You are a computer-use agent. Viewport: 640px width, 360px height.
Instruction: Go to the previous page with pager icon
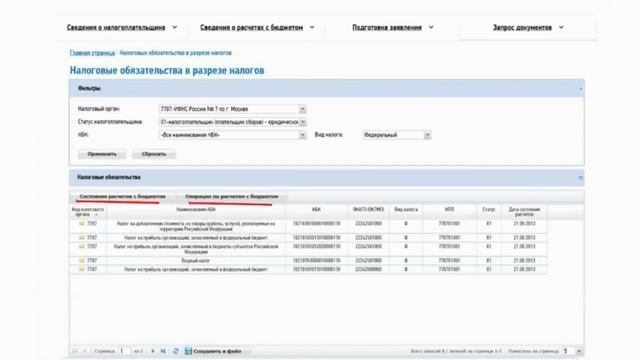coord(85,351)
